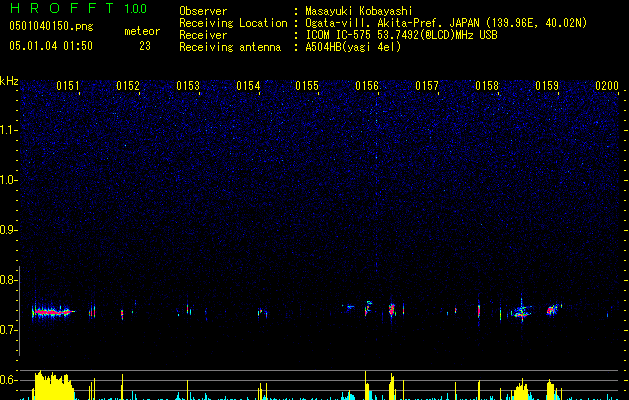Click the Receiving antenna label
Image resolution: width=629 pixels, height=400 pixels.
tap(230, 47)
